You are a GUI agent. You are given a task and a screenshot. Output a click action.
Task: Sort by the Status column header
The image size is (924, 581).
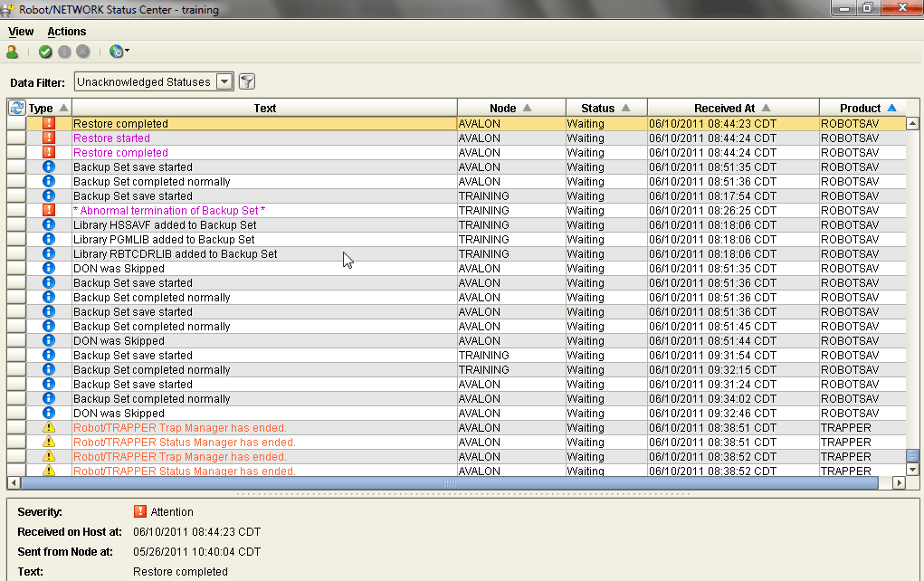click(605, 108)
